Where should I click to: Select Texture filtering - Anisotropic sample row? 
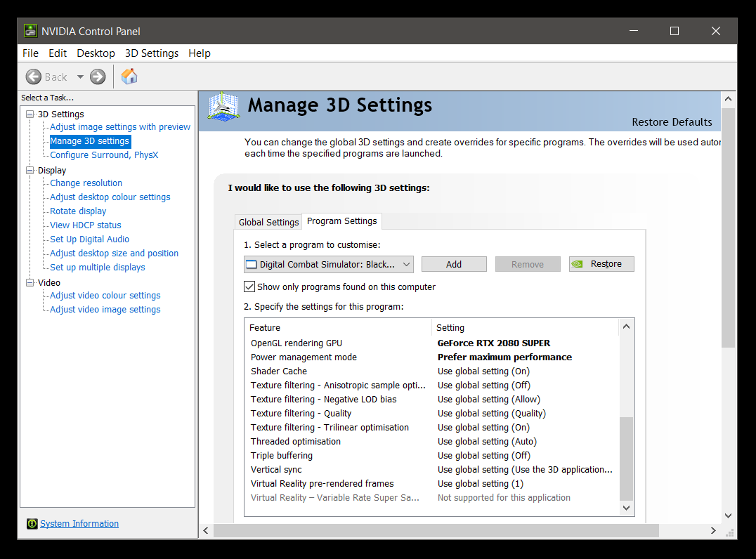432,385
